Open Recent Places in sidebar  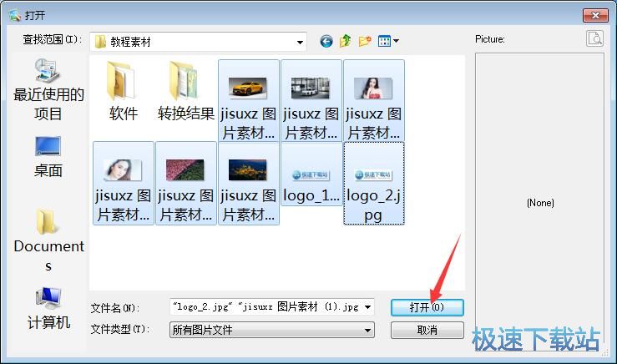point(48,90)
